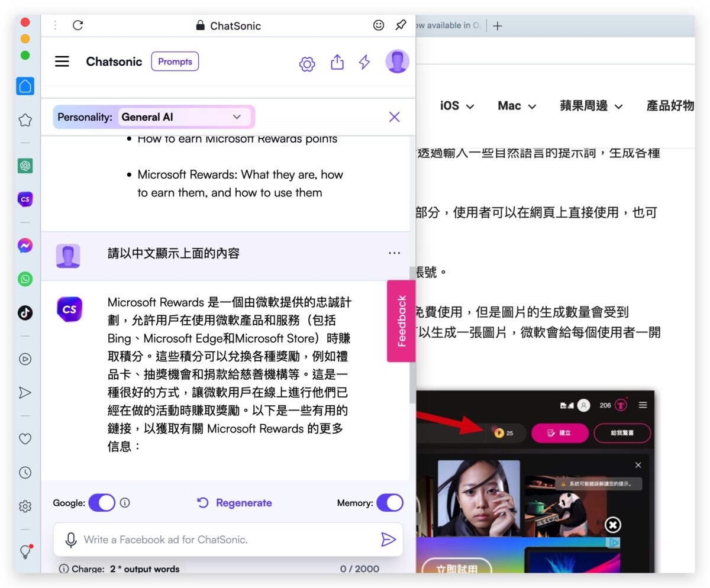Click the Chatsonic logo text

tap(114, 62)
